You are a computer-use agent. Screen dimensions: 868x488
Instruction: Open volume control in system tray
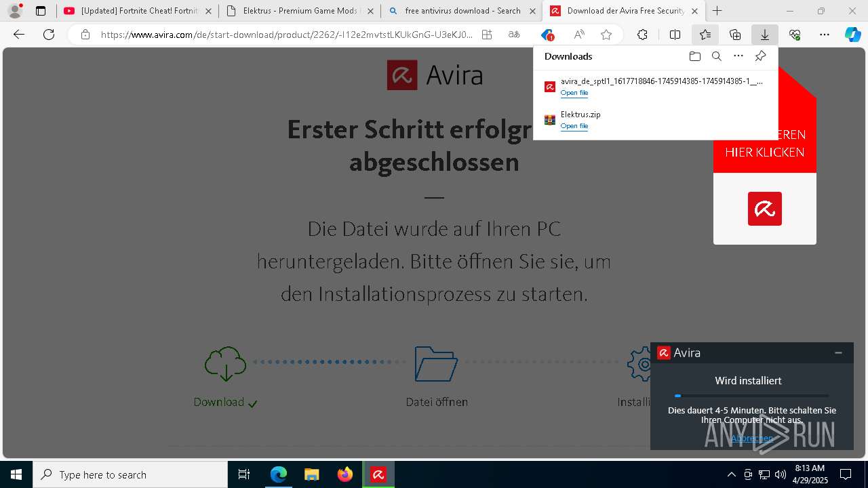(x=781, y=474)
